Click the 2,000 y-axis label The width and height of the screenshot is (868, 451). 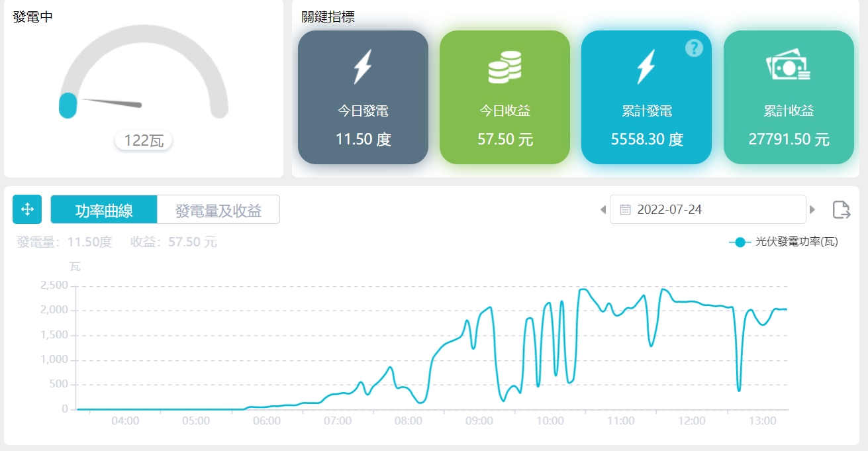[54, 310]
